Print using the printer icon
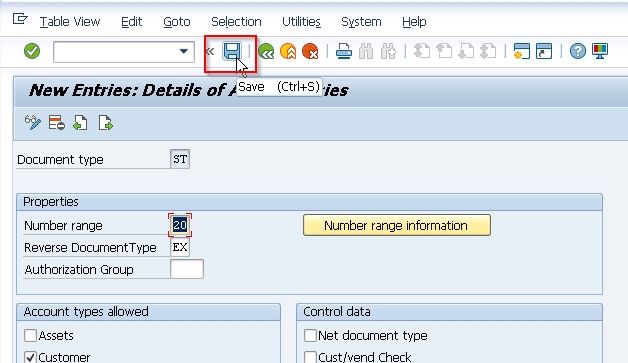Viewport: 628px width, 363px height. tap(344, 52)
